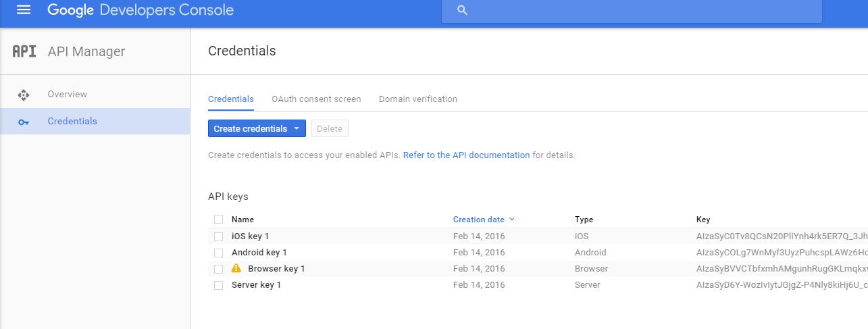Click the API Manager logo icon

(x=24, y=51)
